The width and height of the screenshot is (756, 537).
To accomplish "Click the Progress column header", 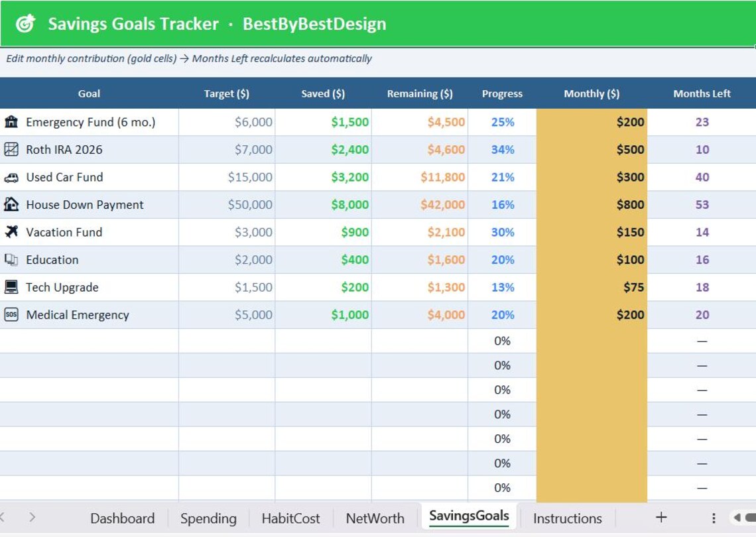I will (502, 93).
